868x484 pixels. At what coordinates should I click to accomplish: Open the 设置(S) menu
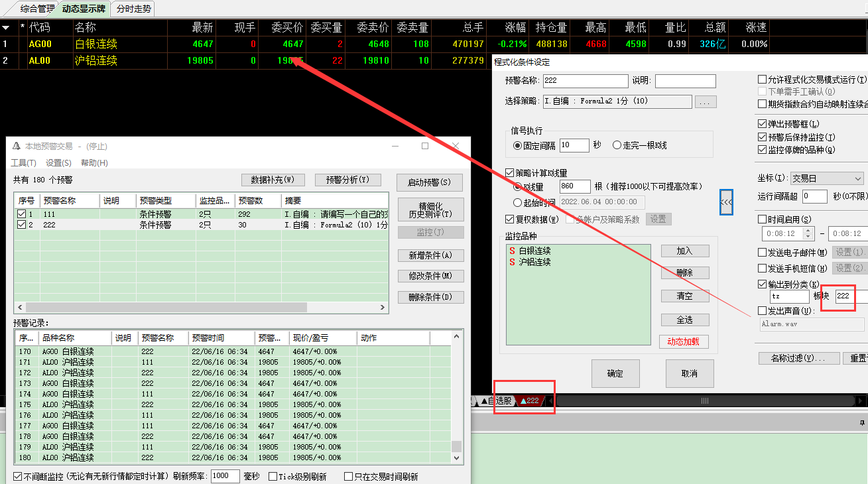tap(58, 163)
